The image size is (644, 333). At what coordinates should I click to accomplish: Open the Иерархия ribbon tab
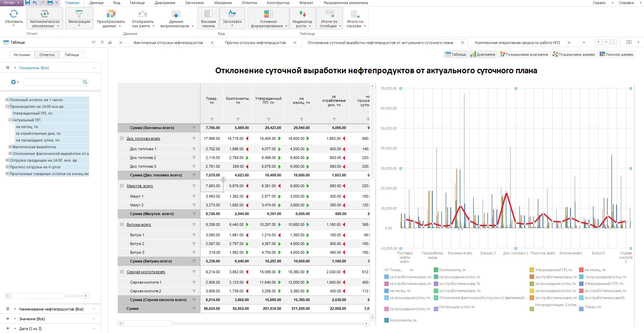(223, 3)
